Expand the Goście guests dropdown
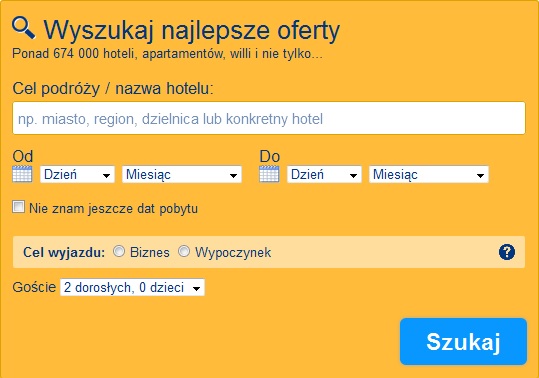 [132, 287]
